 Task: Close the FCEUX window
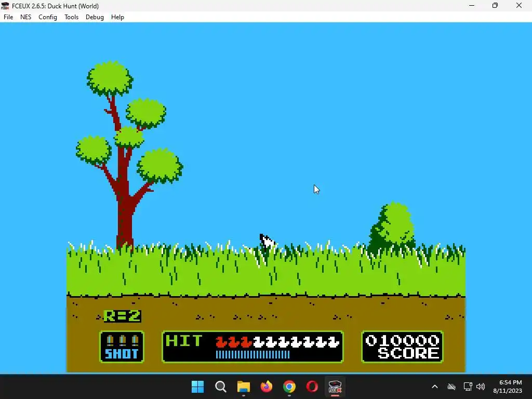click(x=519, y=6)
